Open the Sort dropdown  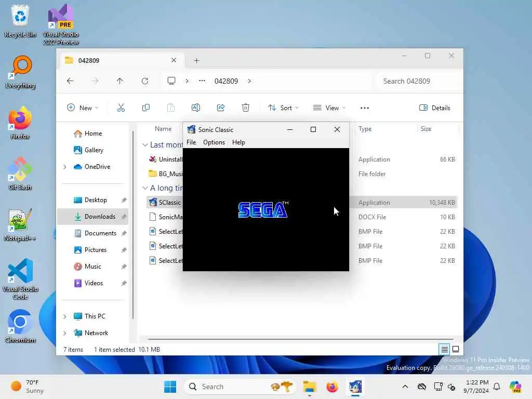tap(283, 108)
